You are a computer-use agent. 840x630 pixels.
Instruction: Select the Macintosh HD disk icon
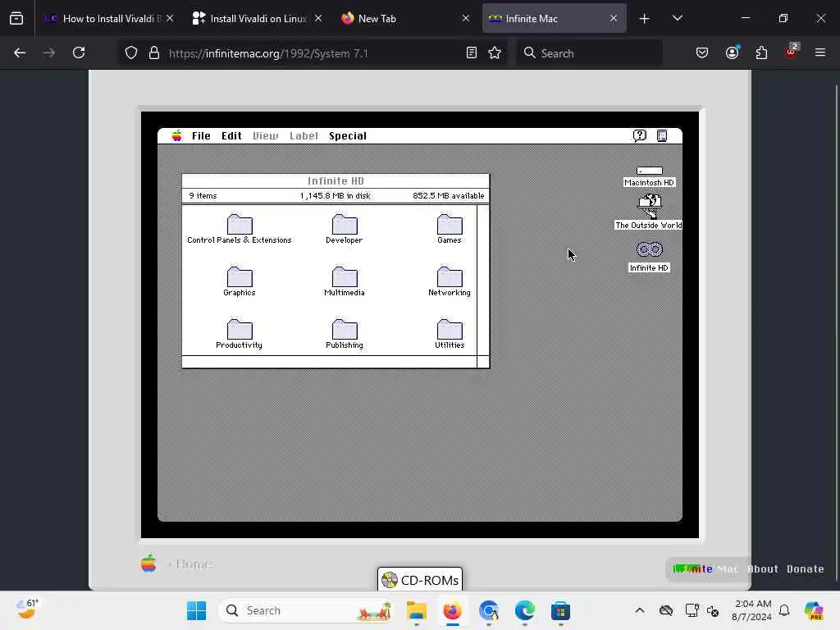pyautogui.click(x=650, y=171)
